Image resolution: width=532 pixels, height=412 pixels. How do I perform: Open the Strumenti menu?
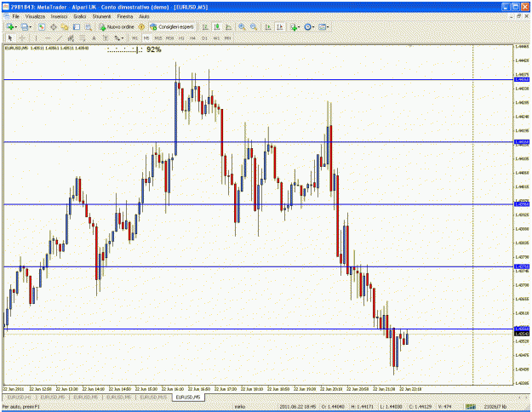point(101,16)
